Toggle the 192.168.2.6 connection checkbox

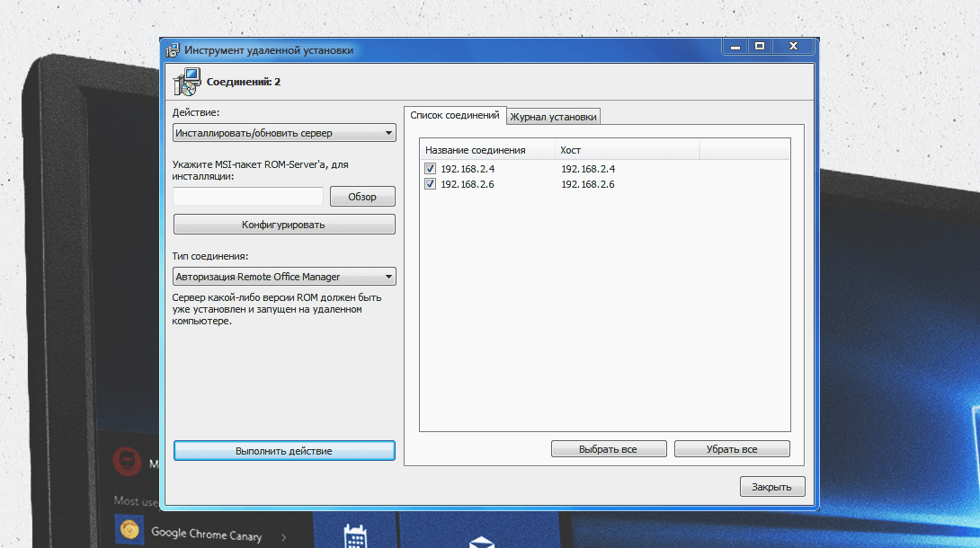[x=431, y=184]
